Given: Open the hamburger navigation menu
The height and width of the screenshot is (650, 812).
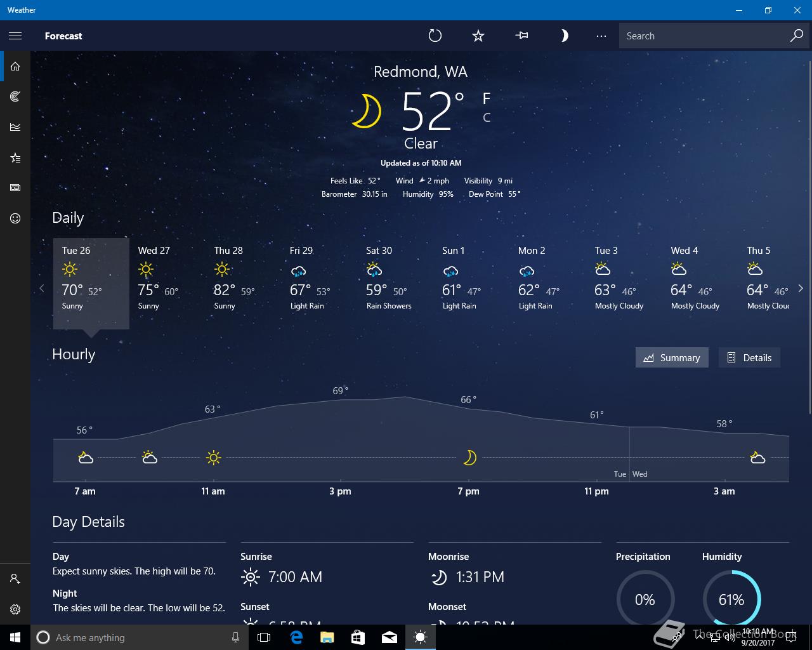Looking at the screenshot, I should (x=15, y=36).
